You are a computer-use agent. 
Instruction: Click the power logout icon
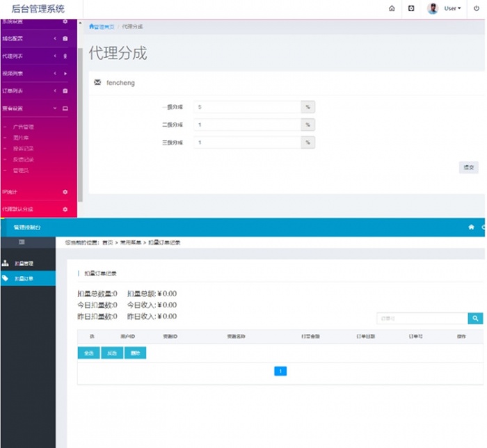pos(476,8)
